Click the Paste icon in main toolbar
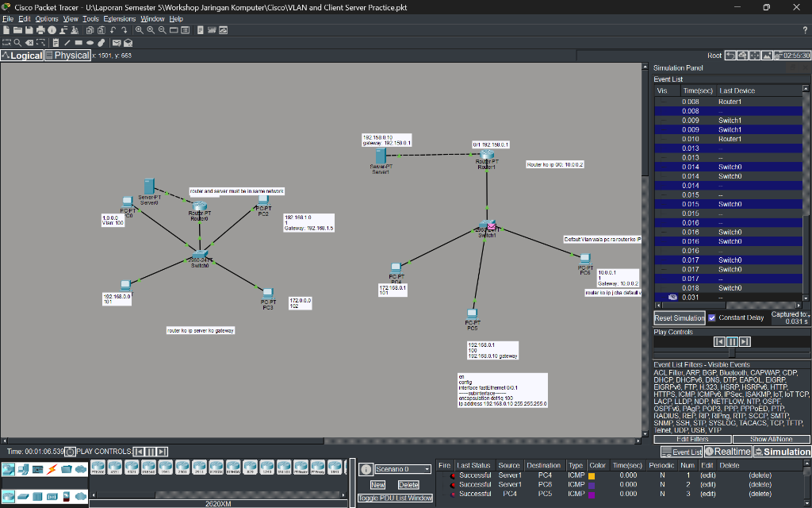 tap(101, 30)
